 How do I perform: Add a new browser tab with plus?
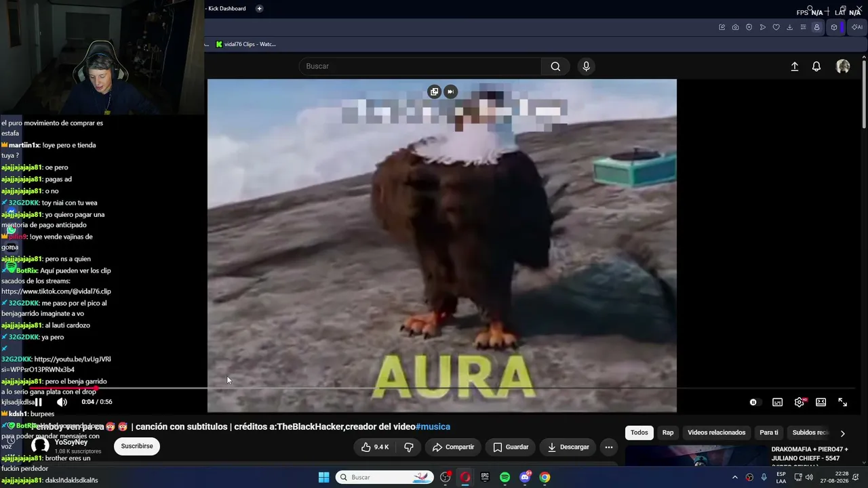tap(259, 9)
